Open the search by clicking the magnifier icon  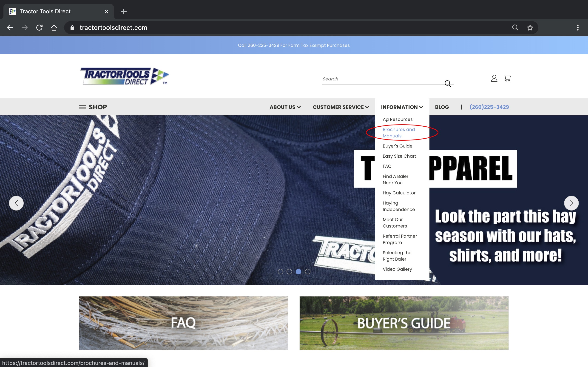click(x=448, y=83)
